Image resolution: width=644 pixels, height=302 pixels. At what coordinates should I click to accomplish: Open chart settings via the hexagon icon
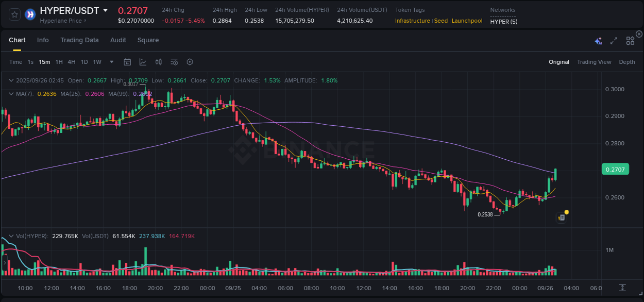[190, 62]
